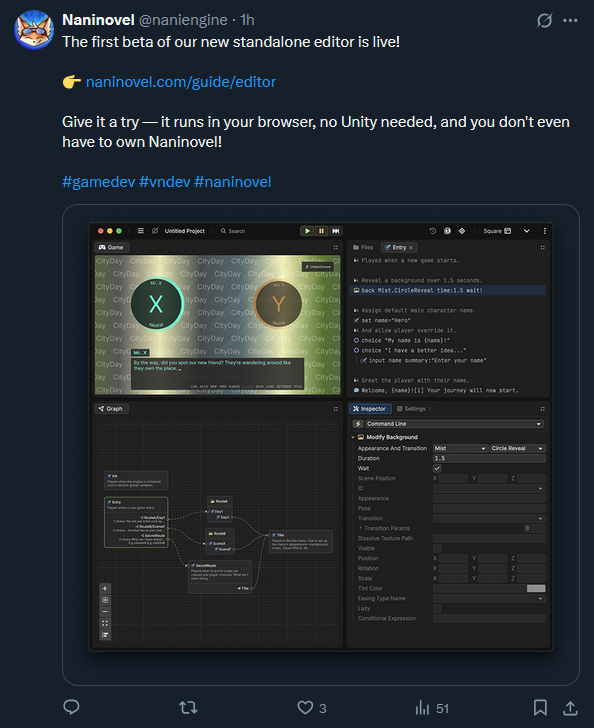Zoom in the graph with plus button

tap(105, 588)
